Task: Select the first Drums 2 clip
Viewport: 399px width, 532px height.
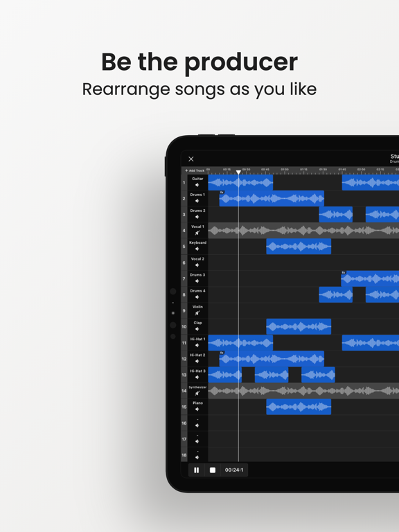Action: (x=336, y=215)
